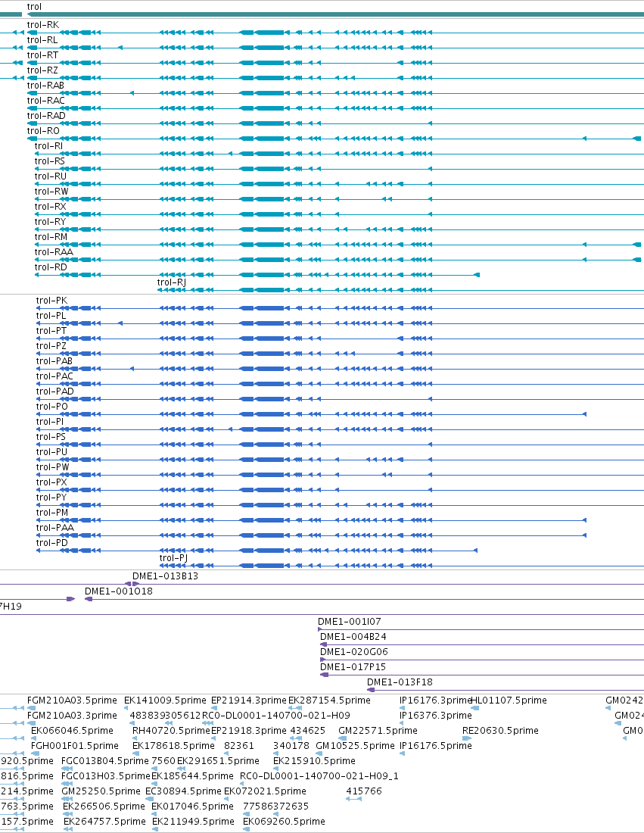Select the trol-PX protein label
The image size is (644, 833).
(x=51, y=482)
